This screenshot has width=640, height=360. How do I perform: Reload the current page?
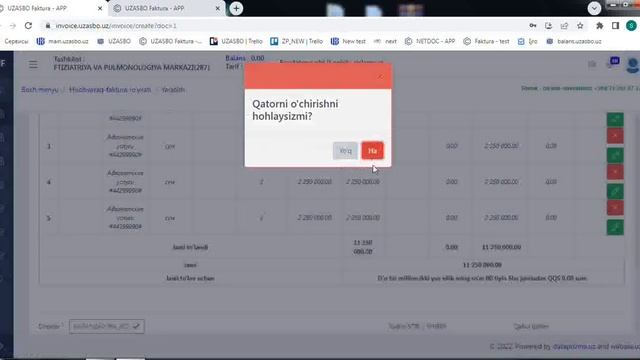click(x=28, y=26)
